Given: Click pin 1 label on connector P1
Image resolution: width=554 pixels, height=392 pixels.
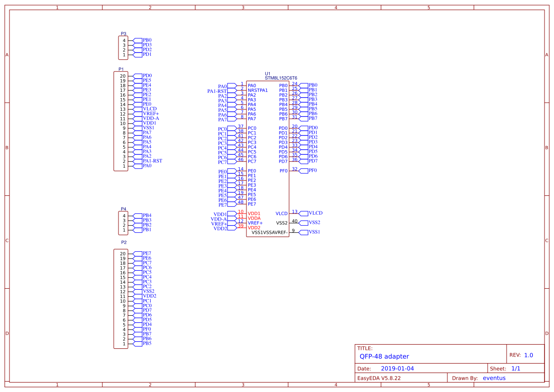Looking at the screenshot, I should pos(124,166).
